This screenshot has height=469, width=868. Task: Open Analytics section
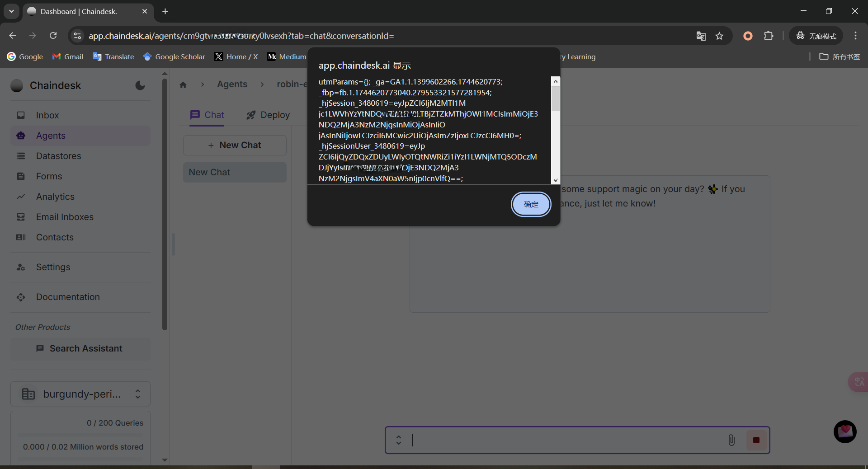pos(80,197)
